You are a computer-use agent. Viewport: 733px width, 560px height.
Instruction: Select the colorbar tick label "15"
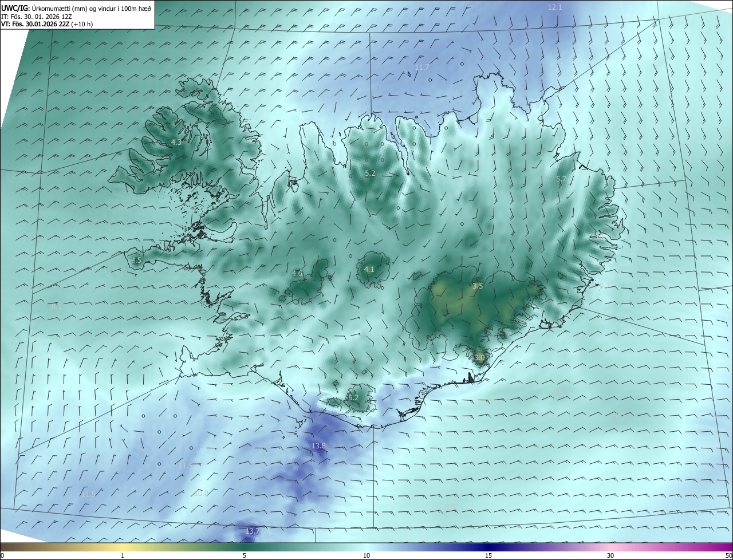click(488, 556)
